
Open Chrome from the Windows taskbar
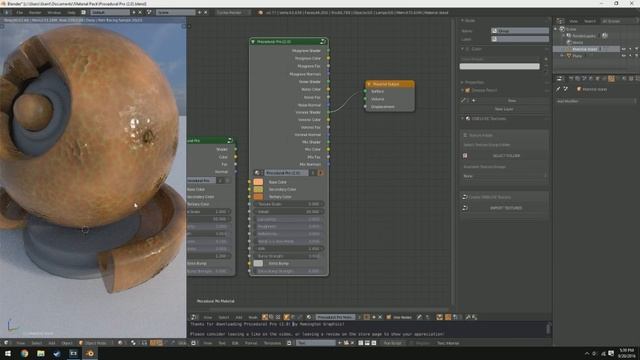click(x=24, y=353)
